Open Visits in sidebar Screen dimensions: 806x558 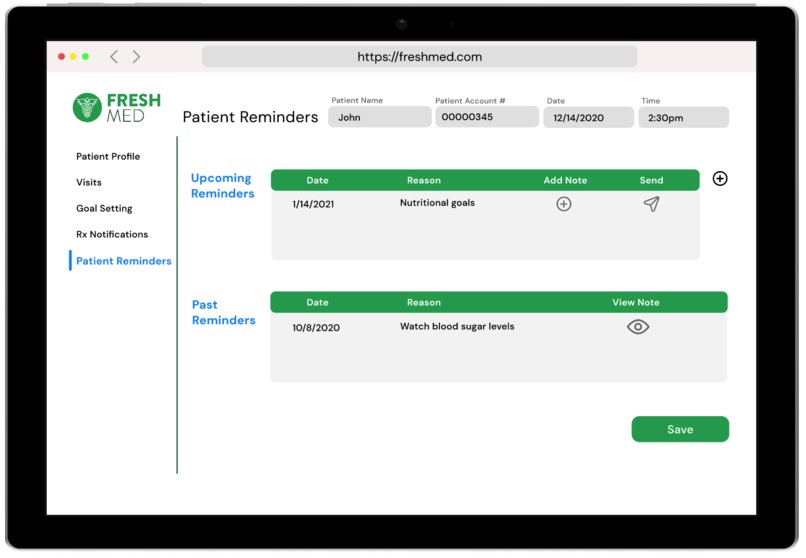tap(89, 182)
